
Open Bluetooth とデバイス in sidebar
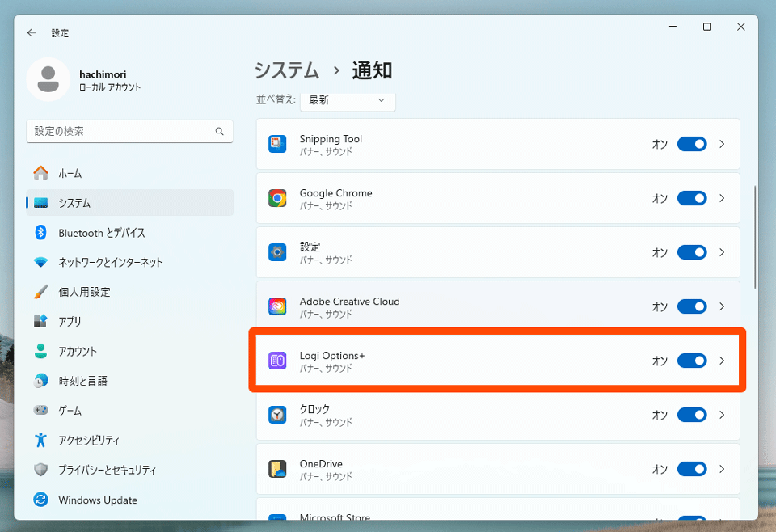pyautogui.click(x=101, y=233)
